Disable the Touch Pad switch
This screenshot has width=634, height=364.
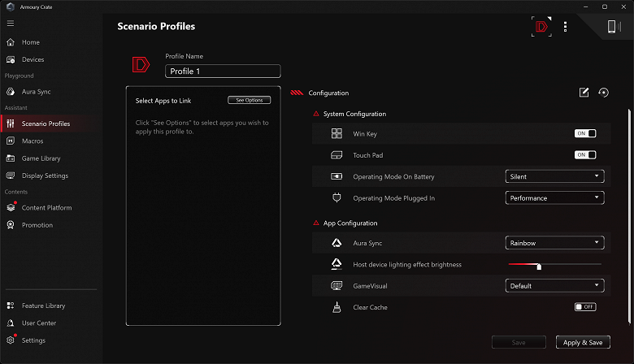[585, 155]
